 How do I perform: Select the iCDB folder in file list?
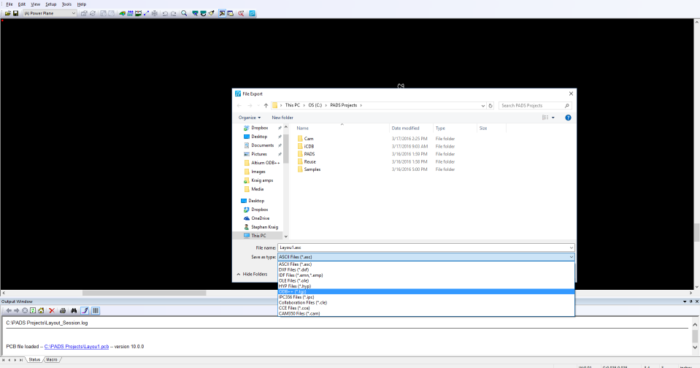[x=306, y=146]
